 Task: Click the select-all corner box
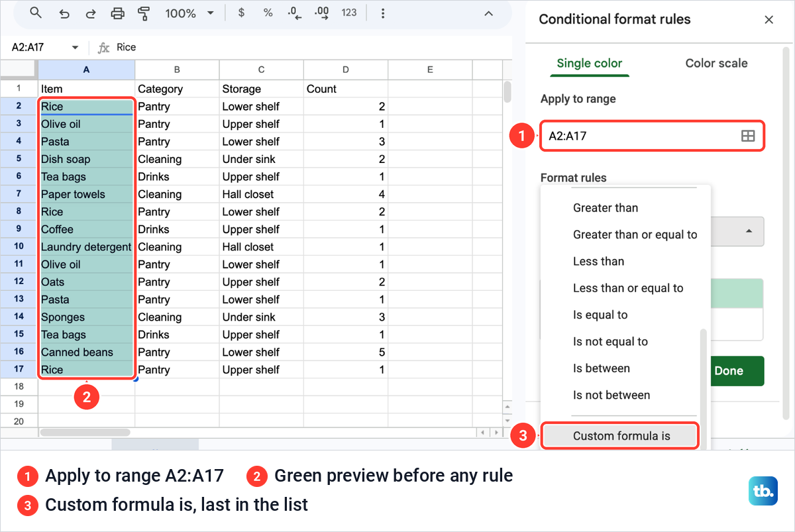tap(19, 69)
